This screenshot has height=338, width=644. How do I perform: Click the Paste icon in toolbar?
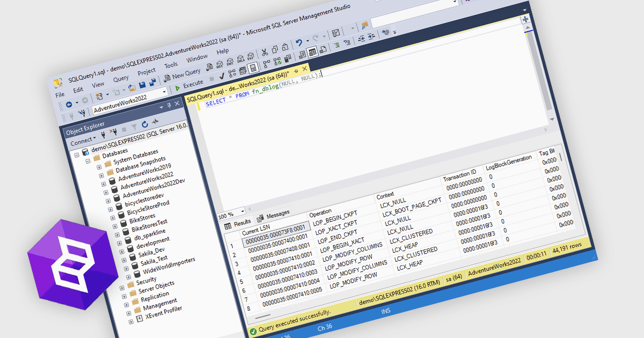(x=285, y=47)
